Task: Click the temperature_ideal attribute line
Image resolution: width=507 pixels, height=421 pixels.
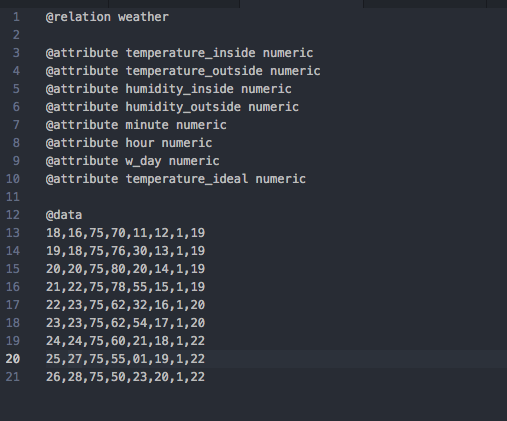Action: point(176,179)
